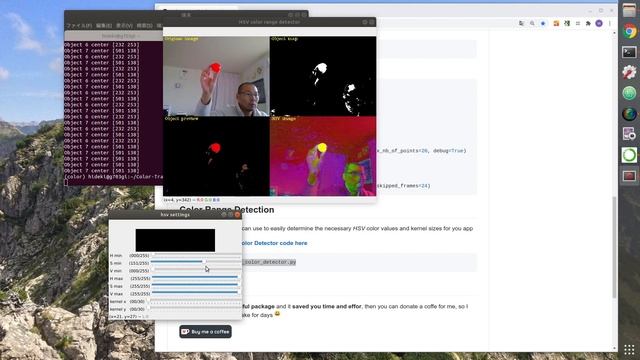
Task: Open the Files manager in the dock
Action: pyautogui.click(x=629, y=11)
